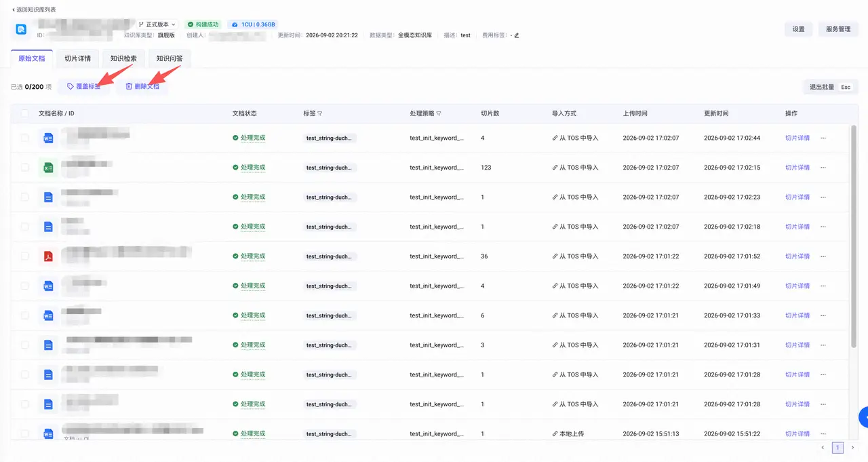Go to the next page with the pagination arrow
This screenshot has width=868, height=462.
tap(852, 448)
